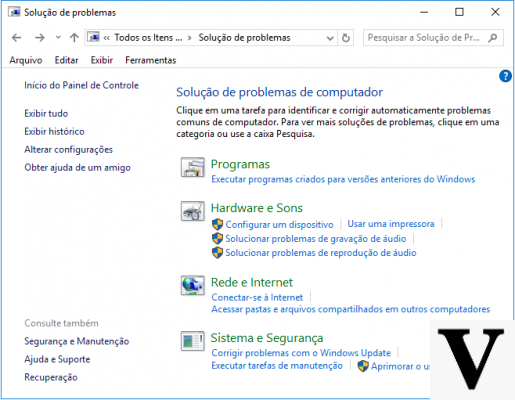Click Corrigir problemas com o Windows Update
The width and height of the screenshot is (515, 400).
301,353
